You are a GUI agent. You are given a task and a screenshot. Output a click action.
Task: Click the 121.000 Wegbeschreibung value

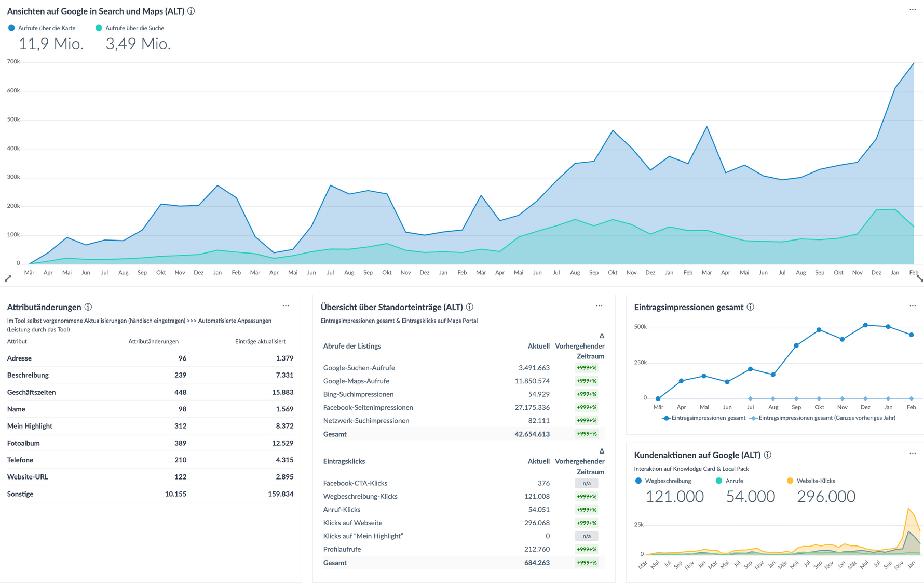[674, 497]
